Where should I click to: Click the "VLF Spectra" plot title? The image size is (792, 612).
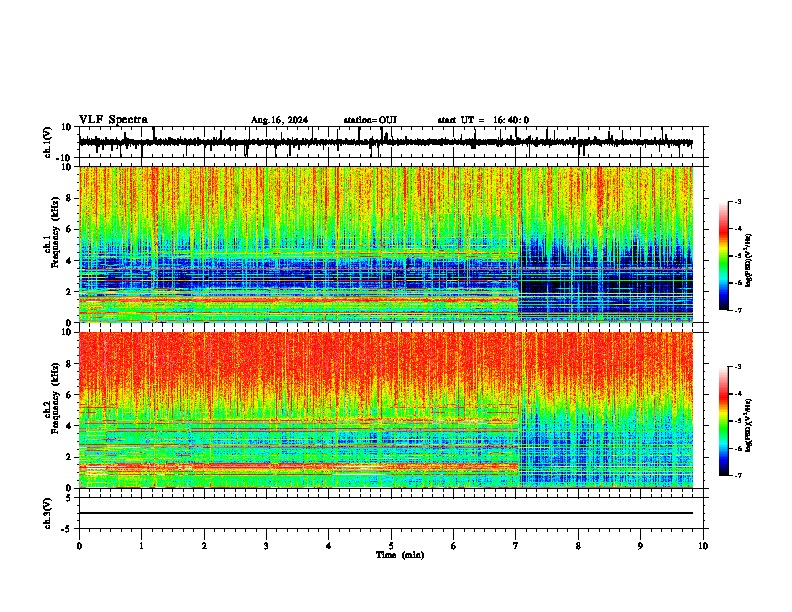pos(113,120)
